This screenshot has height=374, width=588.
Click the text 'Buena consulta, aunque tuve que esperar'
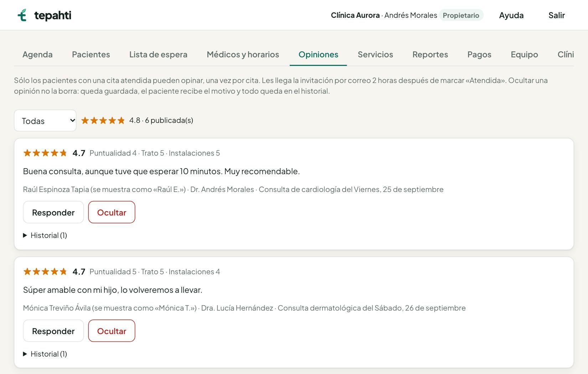click(100, 171)
